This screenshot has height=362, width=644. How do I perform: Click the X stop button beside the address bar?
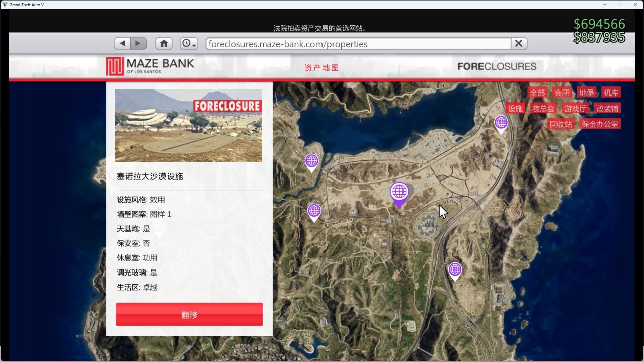tap(519, 44)
